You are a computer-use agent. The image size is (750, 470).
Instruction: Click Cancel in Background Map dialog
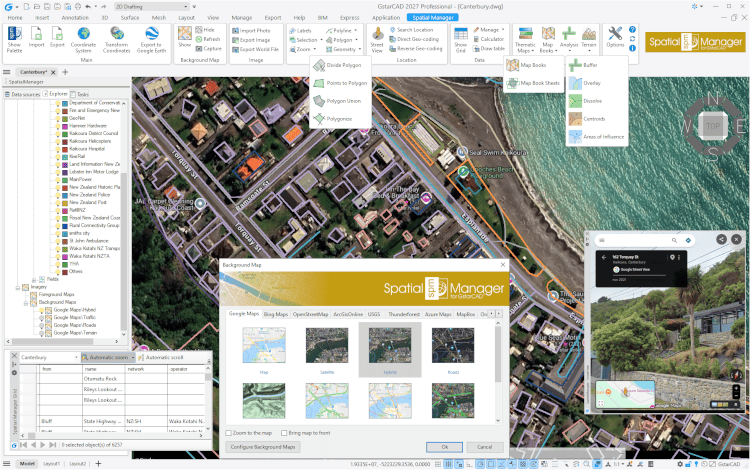point(485,447)
